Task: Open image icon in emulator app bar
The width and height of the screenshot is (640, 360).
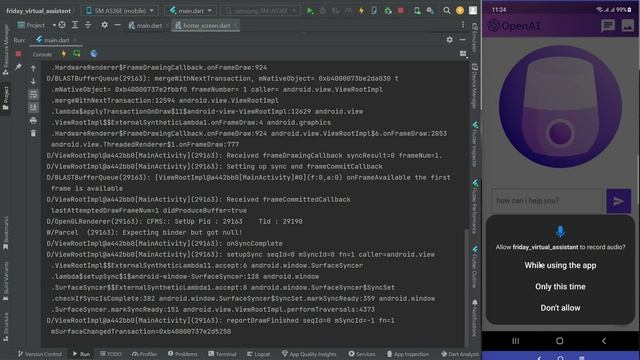Action: tap(627, 26)
